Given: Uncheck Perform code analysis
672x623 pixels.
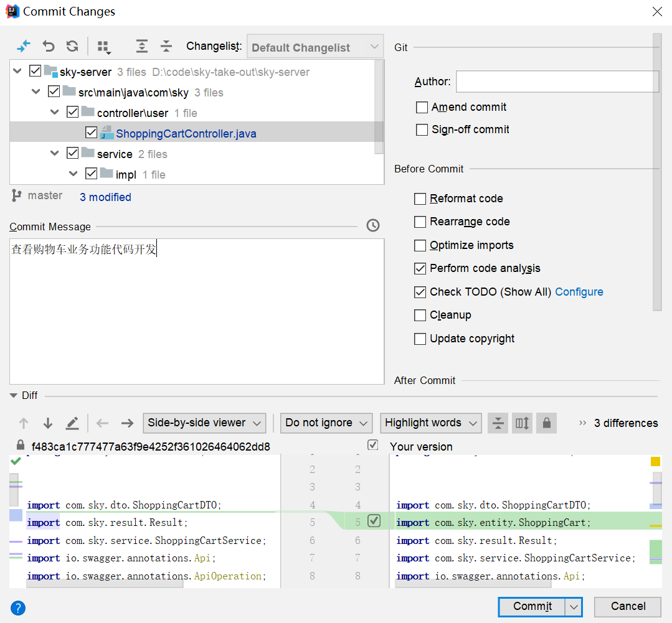Looking at the screenshot, I should pos(420,269).
